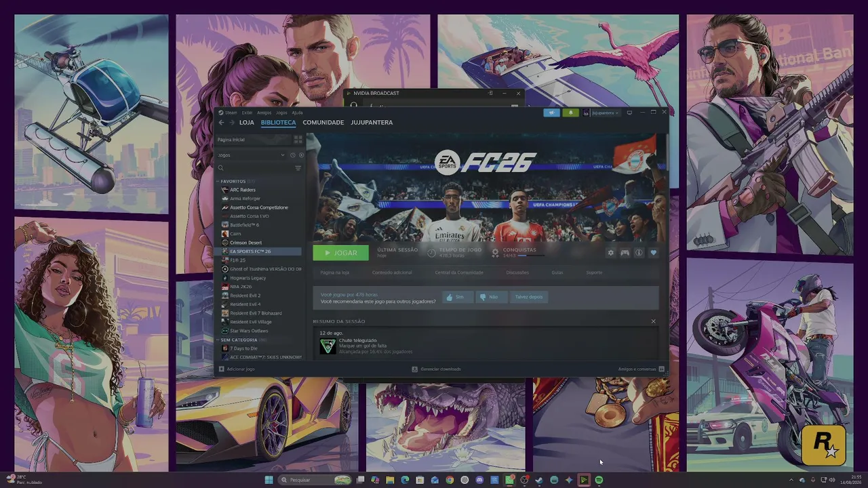Click Talvez depois button
Viewport: 868px width, 488px height.
click(528, 297)
